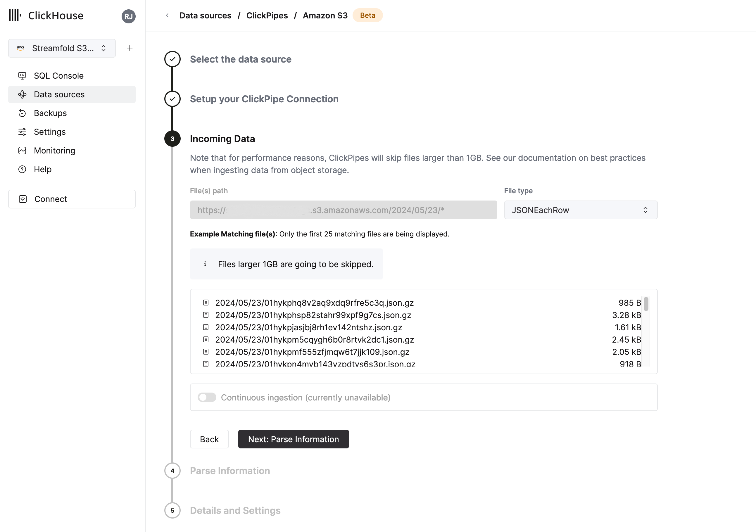Select file 01hykpmf555zfjmqw6t7jjk109.json.gz
Screen dimensions: 756x532
(312, 352)
